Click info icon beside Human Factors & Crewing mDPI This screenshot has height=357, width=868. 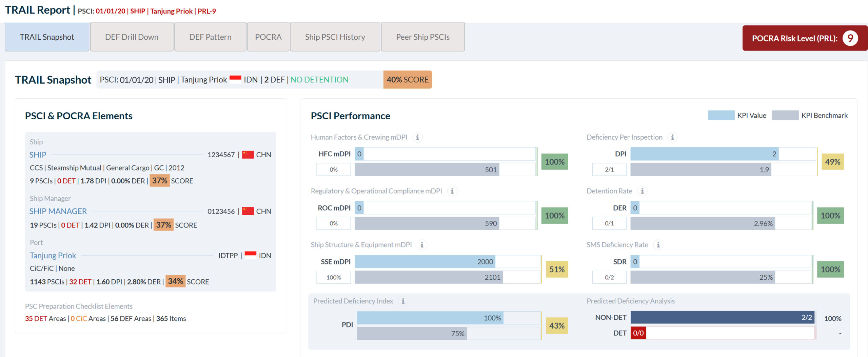[417, 137]
